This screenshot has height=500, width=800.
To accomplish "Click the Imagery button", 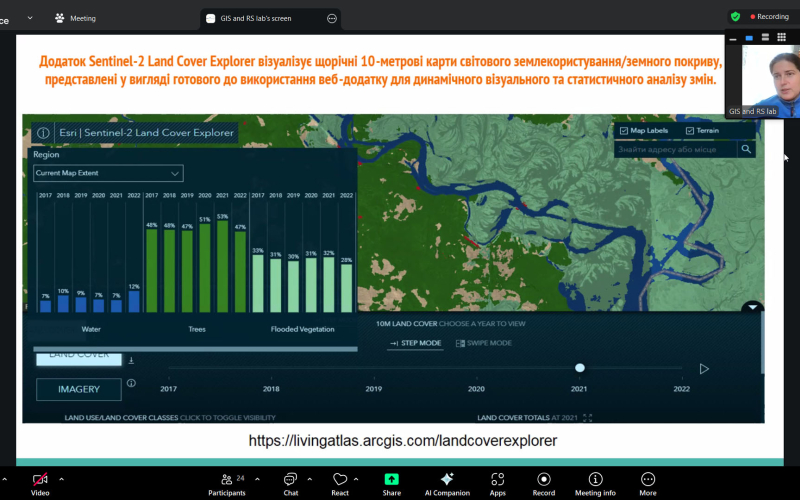I will tap(79, 389).
